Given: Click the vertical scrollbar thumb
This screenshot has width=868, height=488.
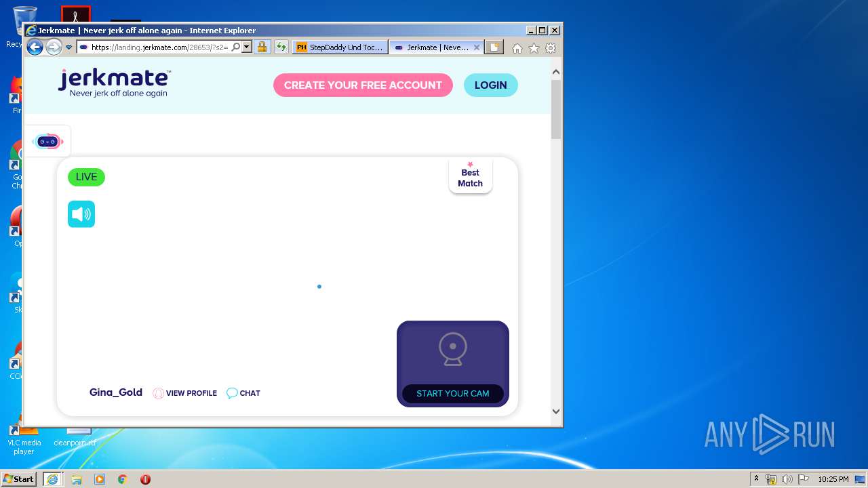Looking at the screenshot, I should click(556, 109).
